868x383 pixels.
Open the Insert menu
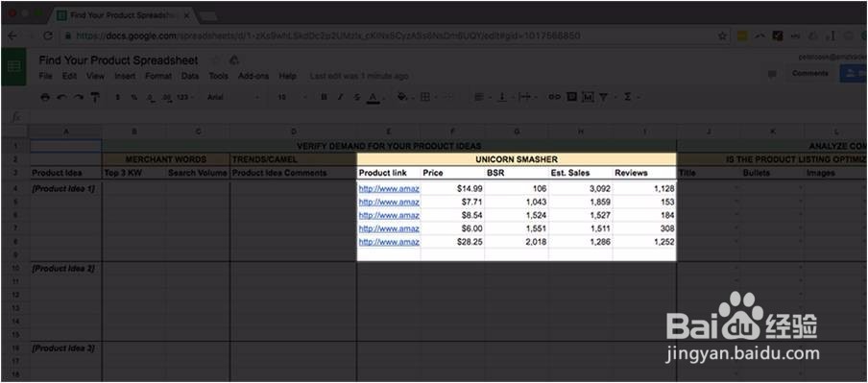click(125, 77)
